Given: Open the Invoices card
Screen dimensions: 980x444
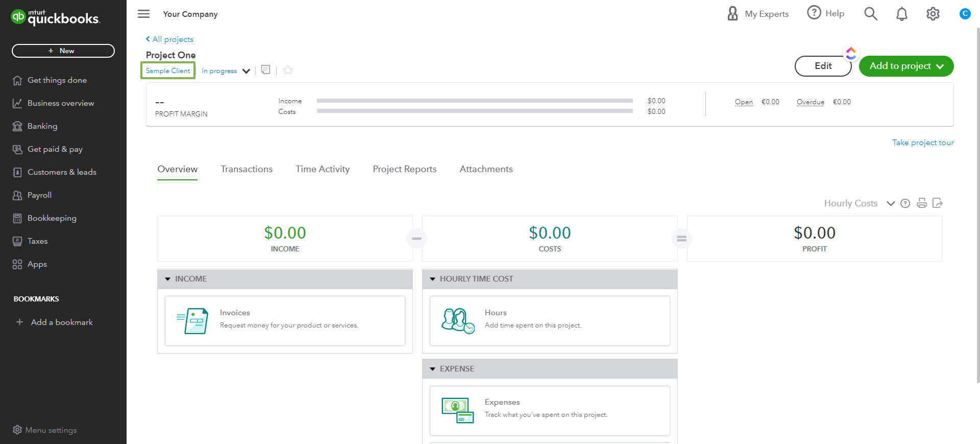Looking at the screenshot, I should [285, 321].
